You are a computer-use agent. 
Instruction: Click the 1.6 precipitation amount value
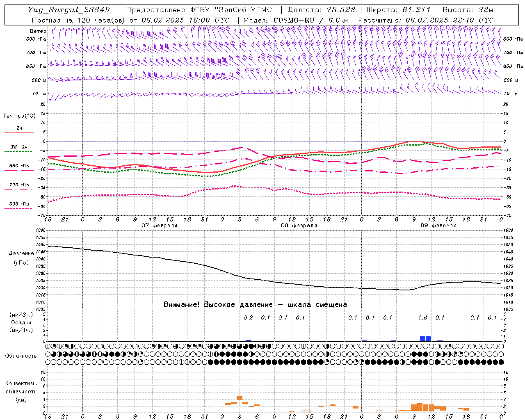pos(422,318)
